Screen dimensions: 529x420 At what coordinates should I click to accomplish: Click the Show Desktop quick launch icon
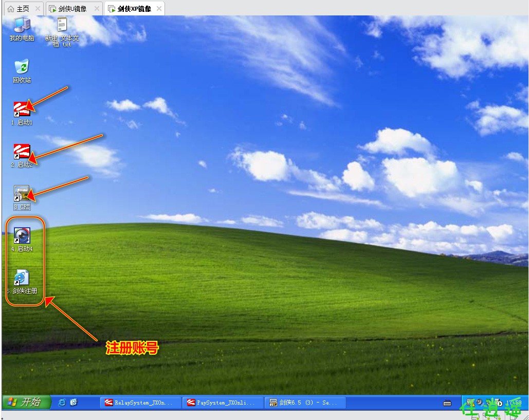74,402
